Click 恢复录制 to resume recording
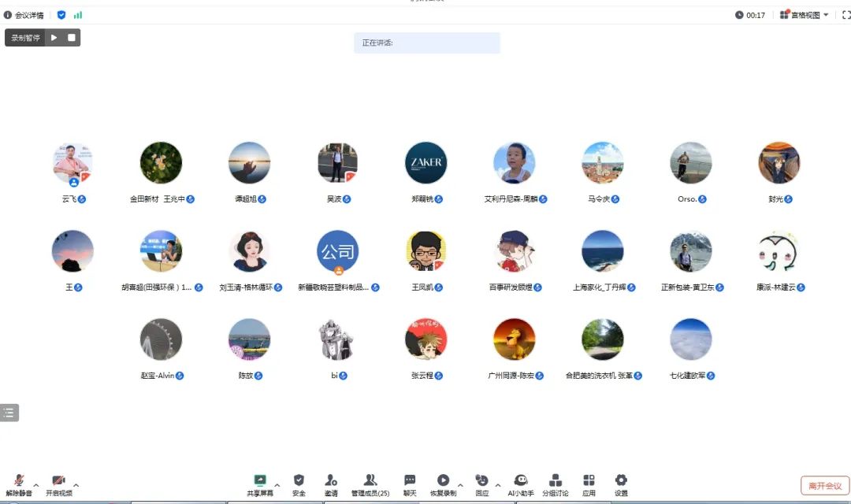Viewport: 851px width, 504px height. pyautogui.click(x=443, y=486)
